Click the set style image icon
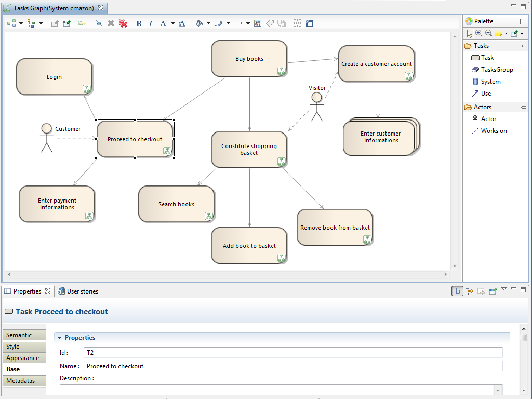 pos(258,23)
